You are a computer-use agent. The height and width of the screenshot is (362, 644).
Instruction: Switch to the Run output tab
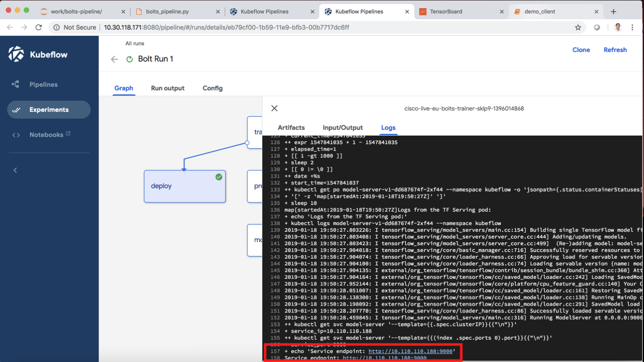[x=168, y=88]
